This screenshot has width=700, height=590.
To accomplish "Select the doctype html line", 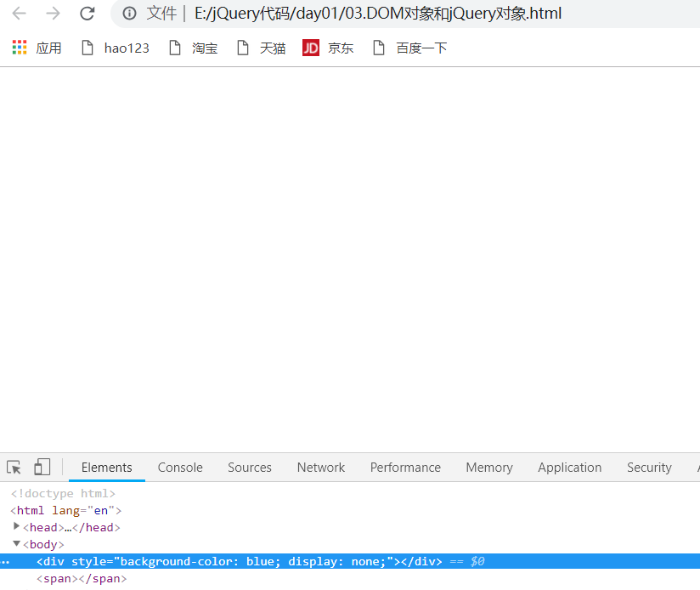I will tap(63, 493).
